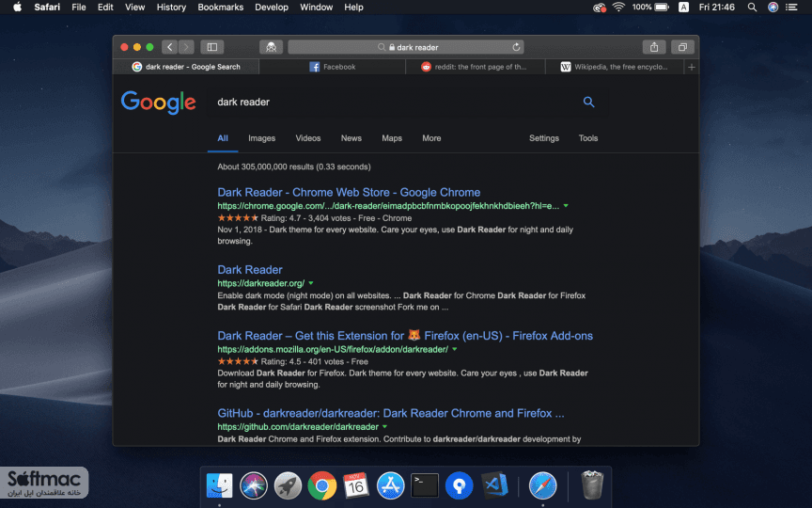The width and height of the screenshot is (812, 508).
Task: Open the Google logo homepage
Action: pos(159,103)
